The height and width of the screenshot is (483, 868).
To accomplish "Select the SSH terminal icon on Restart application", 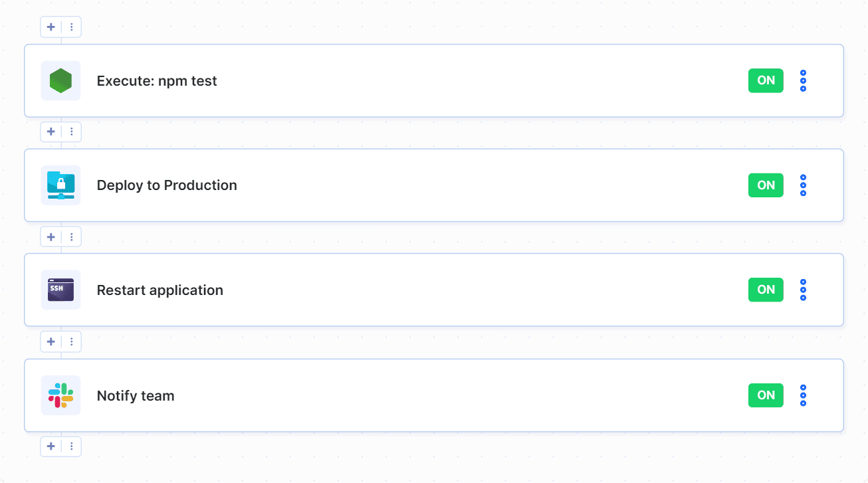I will (60, 290).
